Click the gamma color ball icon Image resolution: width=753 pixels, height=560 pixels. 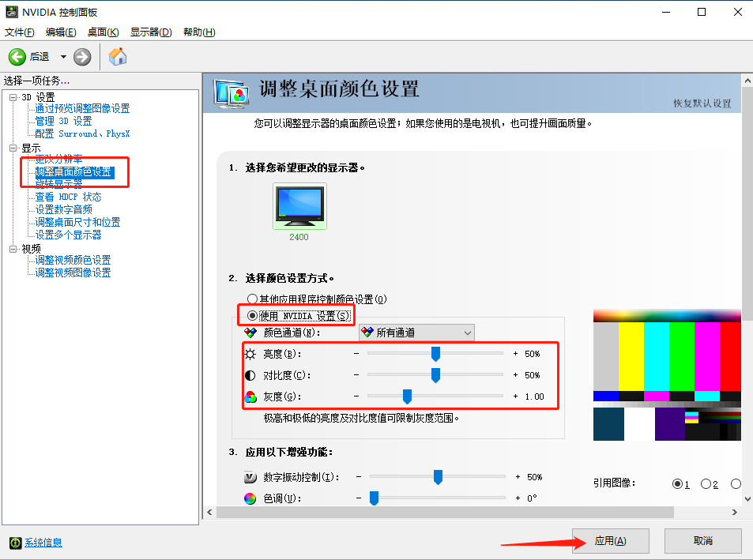coord(250,397)
